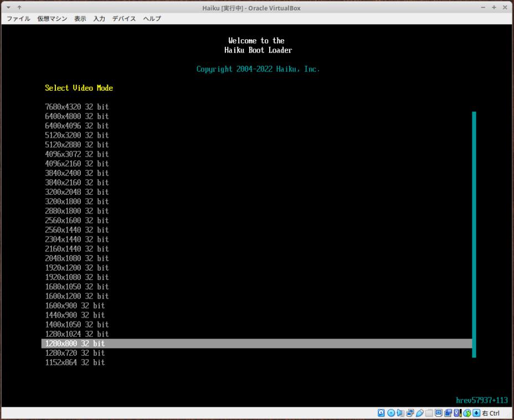Select the 3200x2048 32 bit mode
Viewport: 514px width, 420px height.
pos(76,192)
